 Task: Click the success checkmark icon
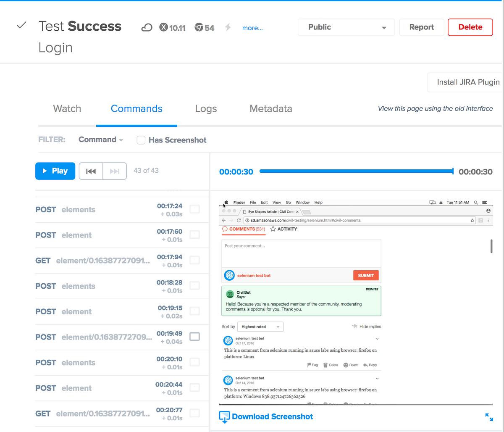click(x=21, y=25)
